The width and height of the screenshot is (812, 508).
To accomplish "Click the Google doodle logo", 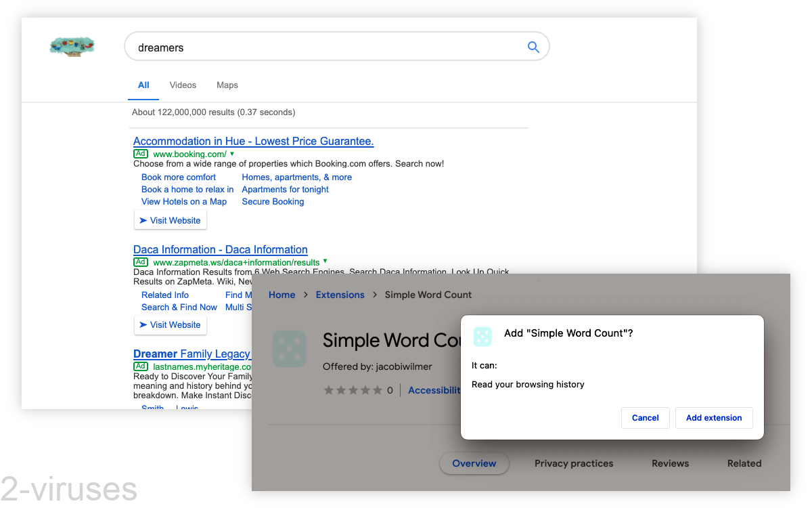I will [x=72, y=46].
